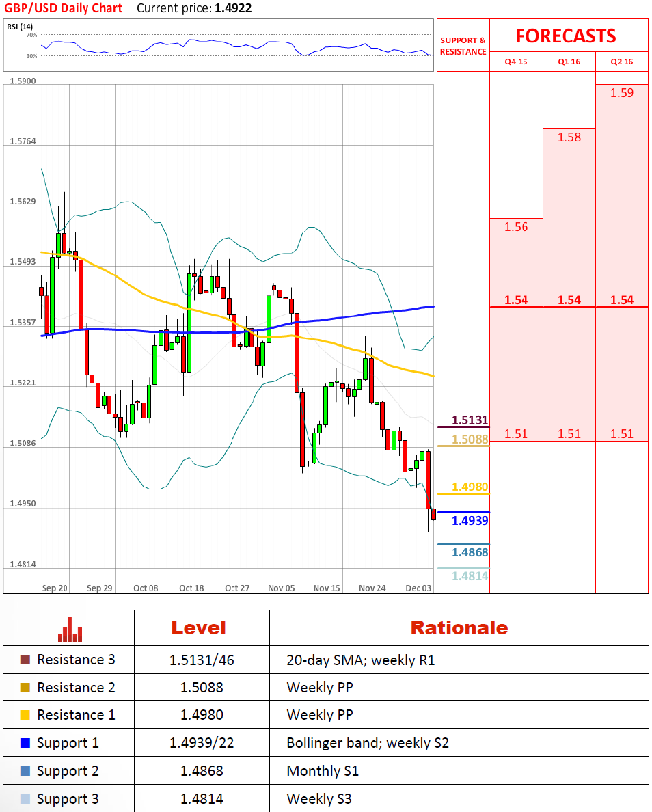The height and width of the screenshot is (812, 652).
Task: Click the RSI (14) label
Action: [20, 27]
